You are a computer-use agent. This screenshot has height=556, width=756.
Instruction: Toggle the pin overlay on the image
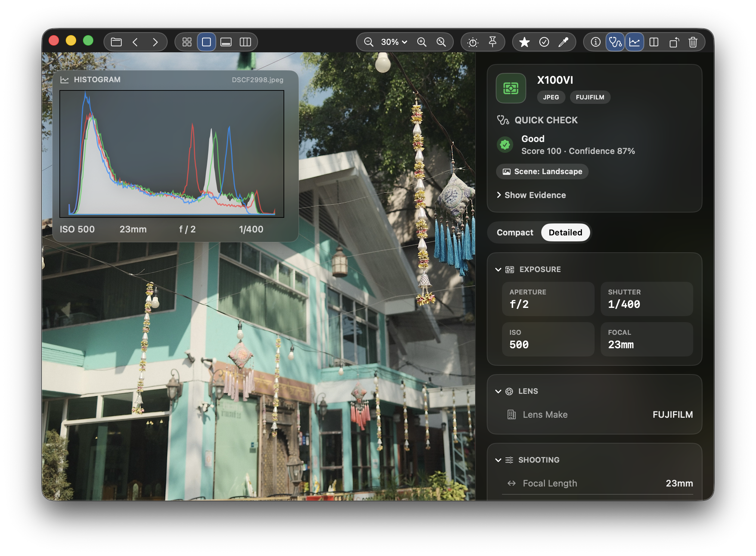point(493,42)
